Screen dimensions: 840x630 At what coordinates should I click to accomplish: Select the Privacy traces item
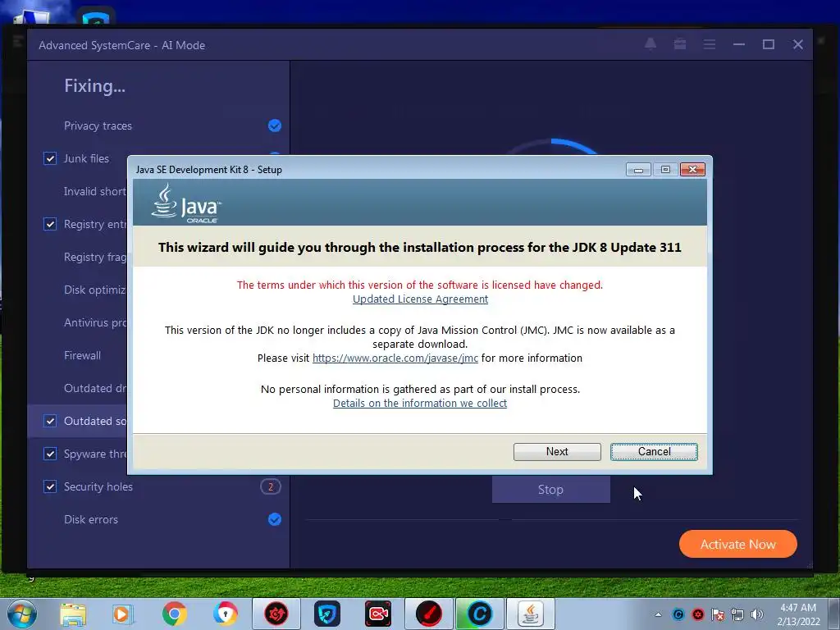click(98, 126)
